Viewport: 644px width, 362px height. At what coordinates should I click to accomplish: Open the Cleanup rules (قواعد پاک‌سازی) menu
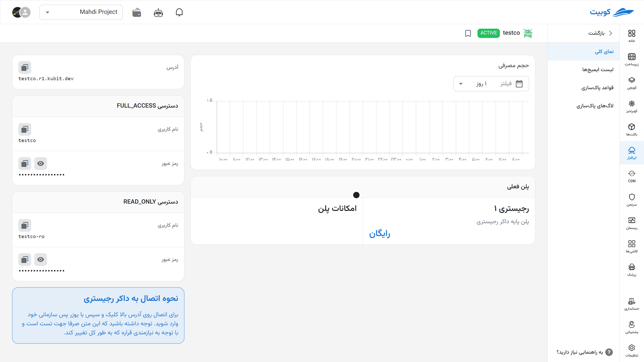(584, 88)
